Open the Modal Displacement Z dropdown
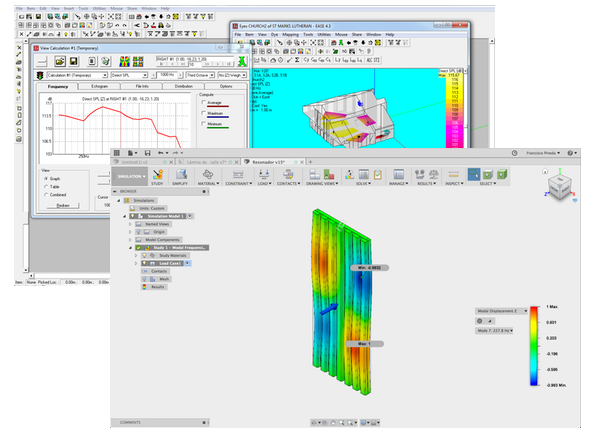 click(x=501, y=311)
